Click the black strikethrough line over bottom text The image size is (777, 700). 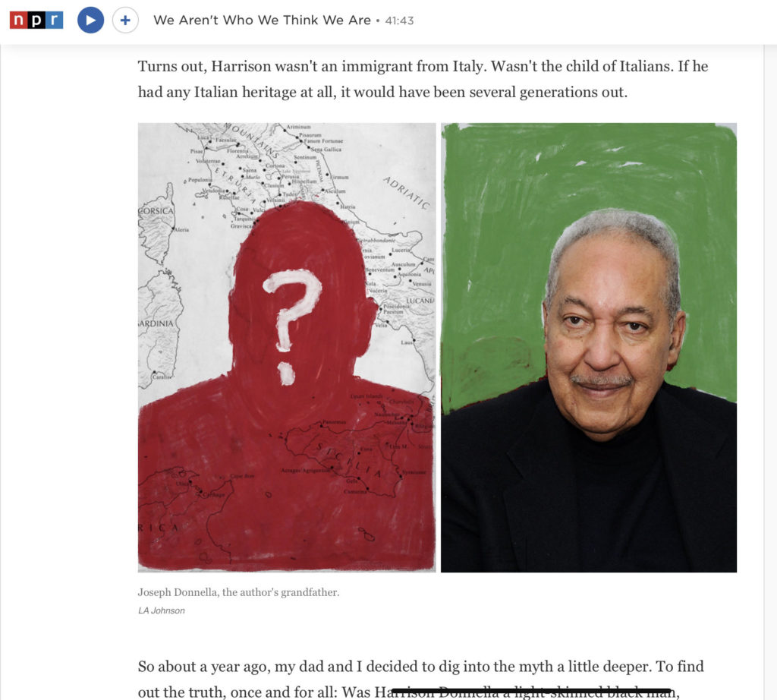531,691
